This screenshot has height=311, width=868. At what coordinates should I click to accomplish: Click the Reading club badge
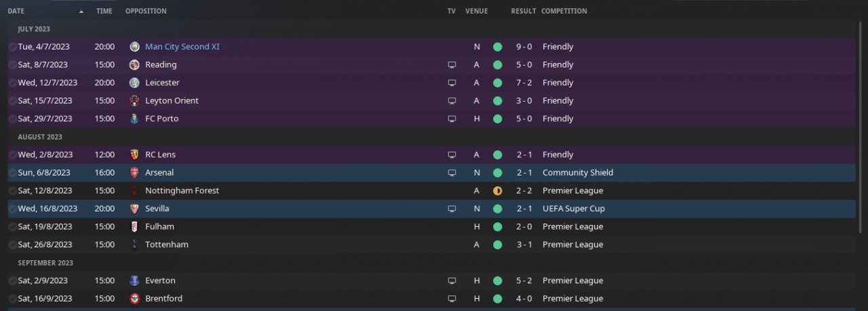pyautogui.click(x=134, y=65)
